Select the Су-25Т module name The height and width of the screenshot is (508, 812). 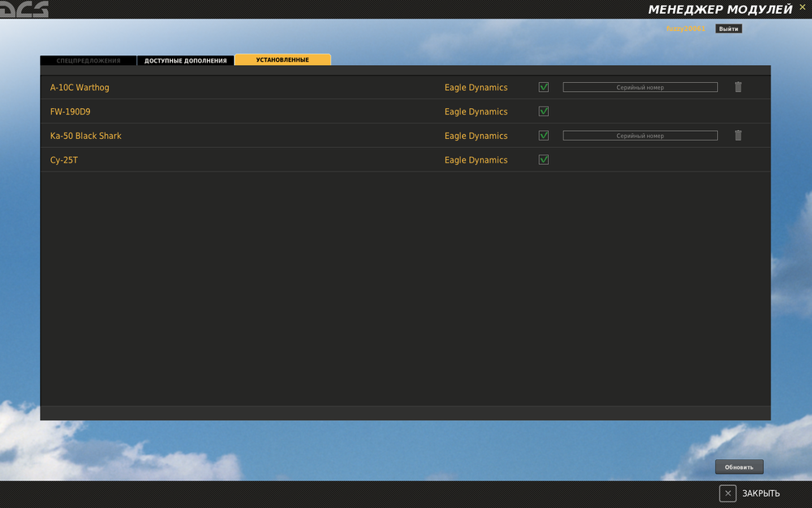63,160
